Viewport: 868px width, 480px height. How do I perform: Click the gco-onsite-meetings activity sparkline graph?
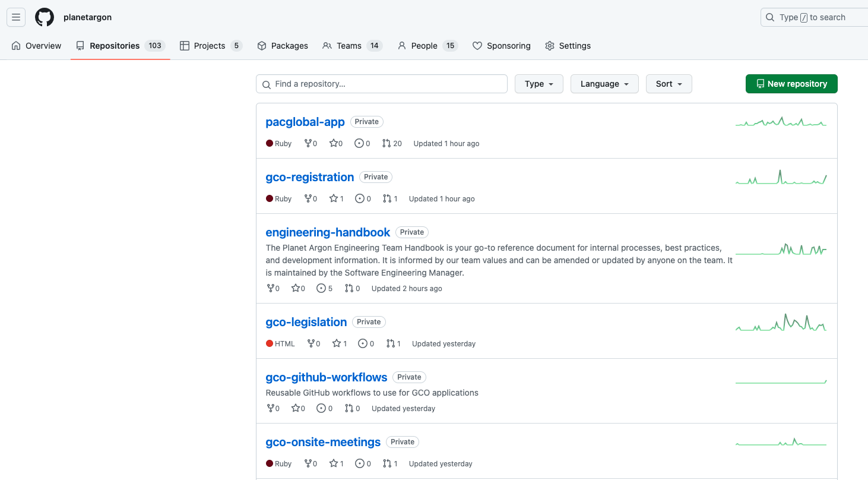click(781, 442)
